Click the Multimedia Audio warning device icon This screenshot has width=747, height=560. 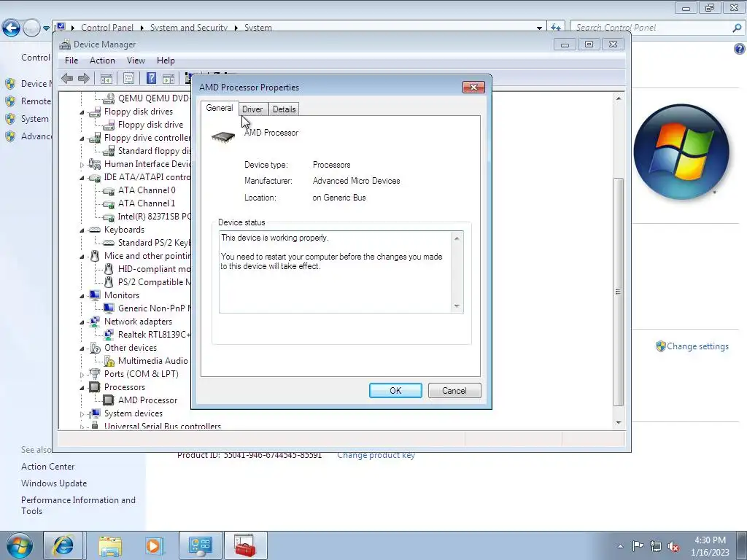coord(109,361)
